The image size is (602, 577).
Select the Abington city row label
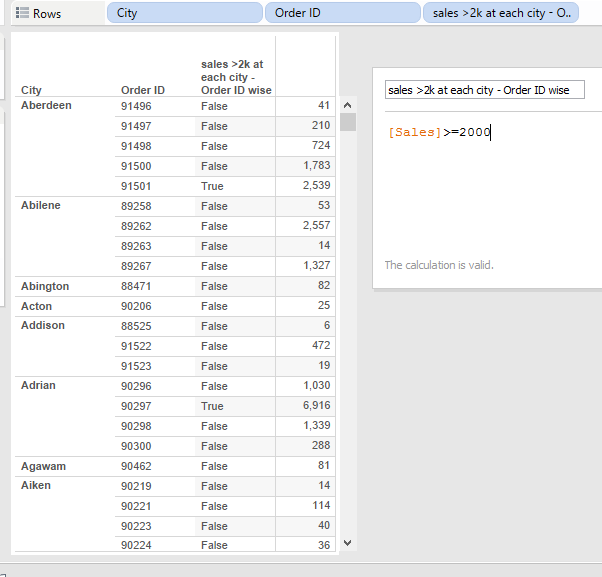coord(45,286)
